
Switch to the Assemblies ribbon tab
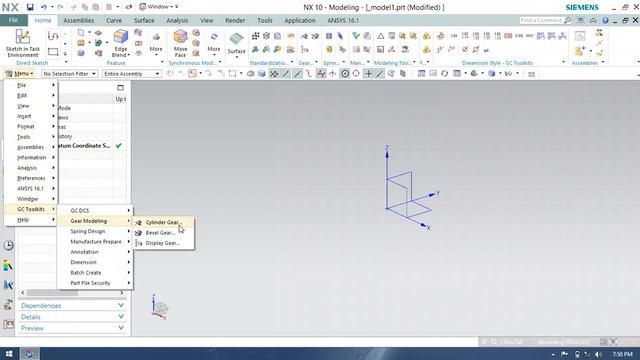point(78,20)
